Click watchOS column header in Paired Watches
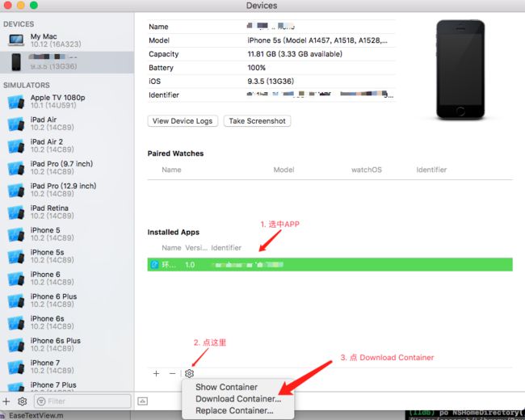This screenshot has width=525, height=420. pyautogui.click(x=367, y=170)
